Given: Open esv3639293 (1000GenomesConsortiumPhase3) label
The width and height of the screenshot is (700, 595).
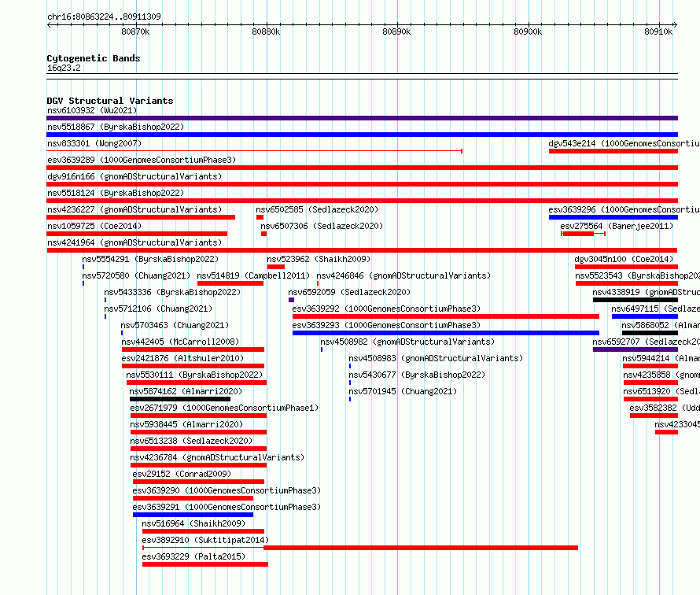Looking at the screenshot, I should [386, 325].
